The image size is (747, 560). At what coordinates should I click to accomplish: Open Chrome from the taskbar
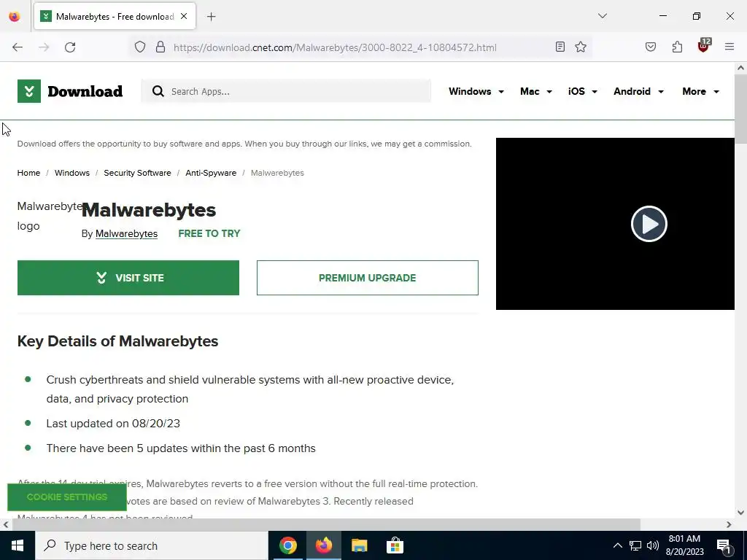click(x=287, y=545)
